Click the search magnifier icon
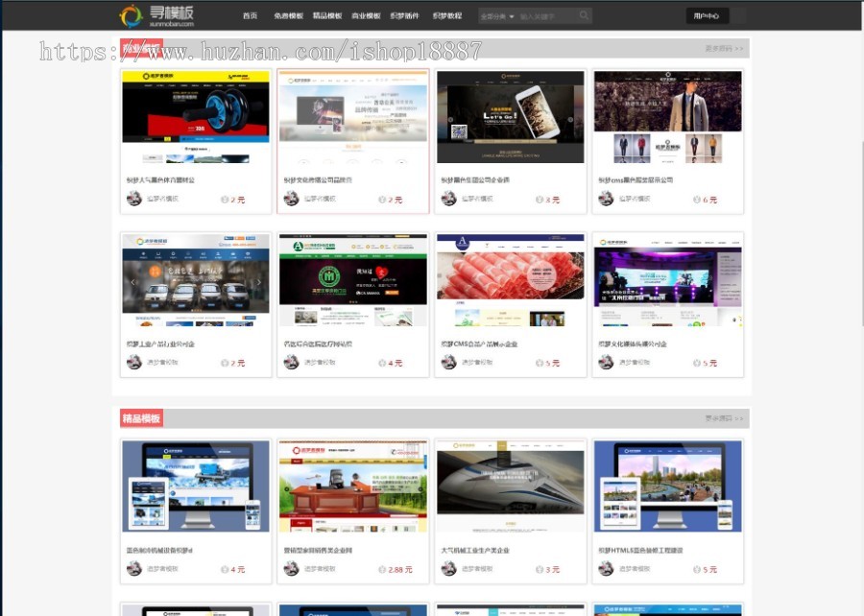This screenshot has height=616, width=864. click(584, 15)
